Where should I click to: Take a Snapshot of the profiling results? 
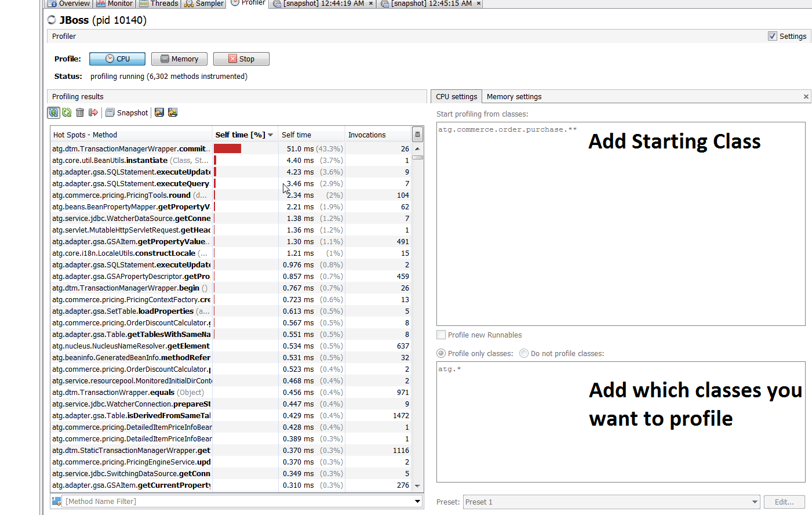pyautogui.click(x=127, y=113)
